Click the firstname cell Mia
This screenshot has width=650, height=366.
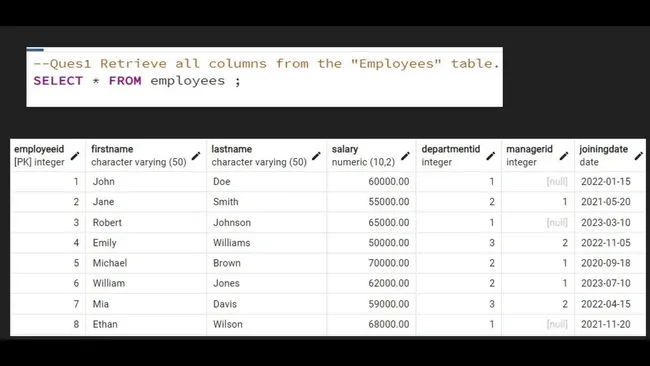point(146,304)
